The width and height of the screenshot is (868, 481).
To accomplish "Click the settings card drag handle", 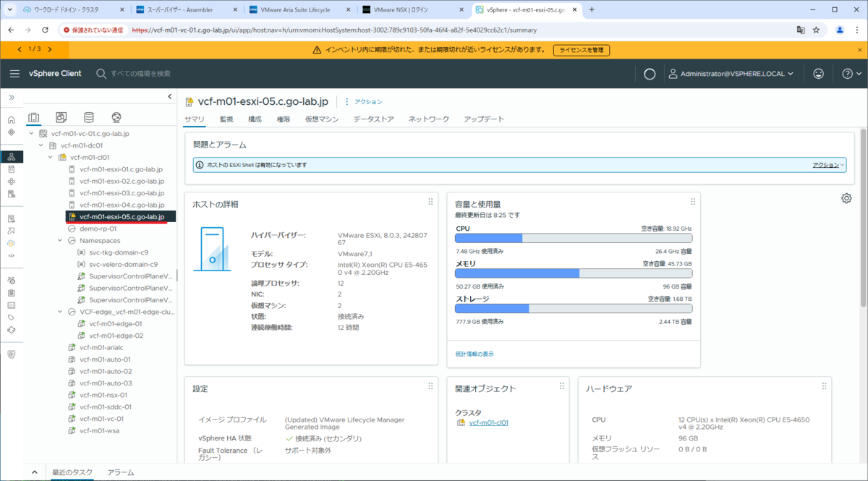I will (430, 386).
